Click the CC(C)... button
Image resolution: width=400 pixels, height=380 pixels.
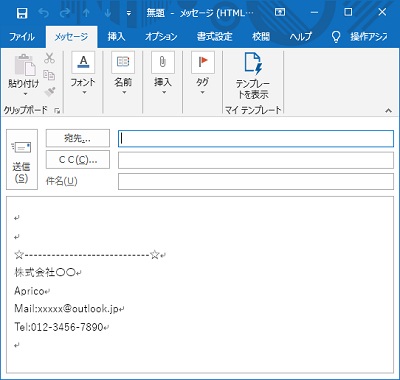tap(78, 160)
